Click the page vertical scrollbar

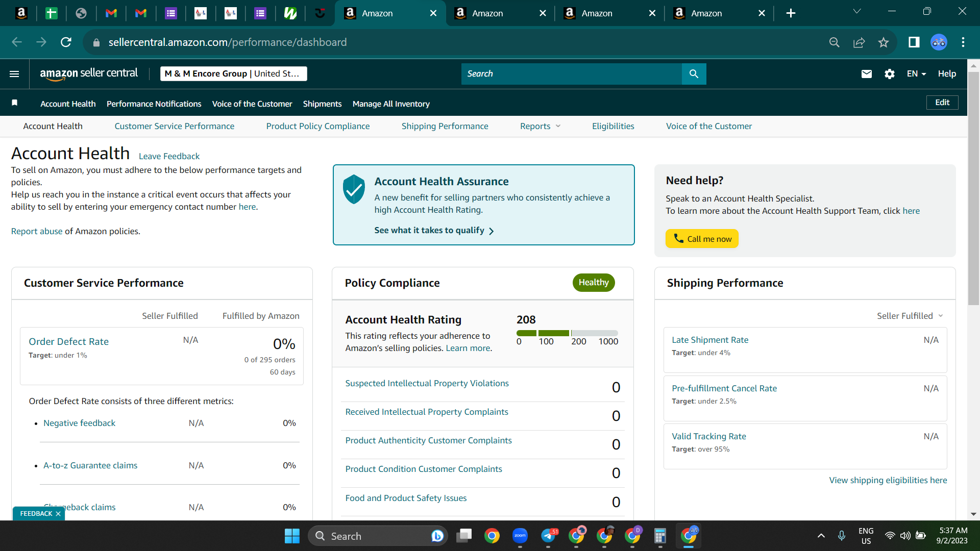click(973, 188)
